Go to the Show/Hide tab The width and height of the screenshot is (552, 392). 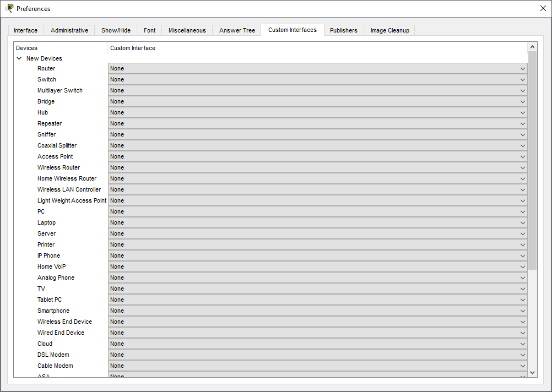pos(116,31)
